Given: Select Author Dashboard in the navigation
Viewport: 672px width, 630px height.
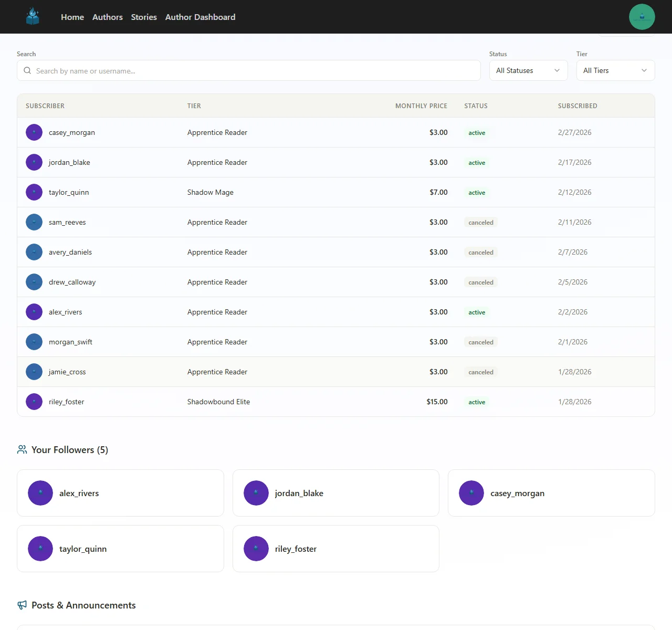Looking at the screenshot, I should tap(200, 17).
